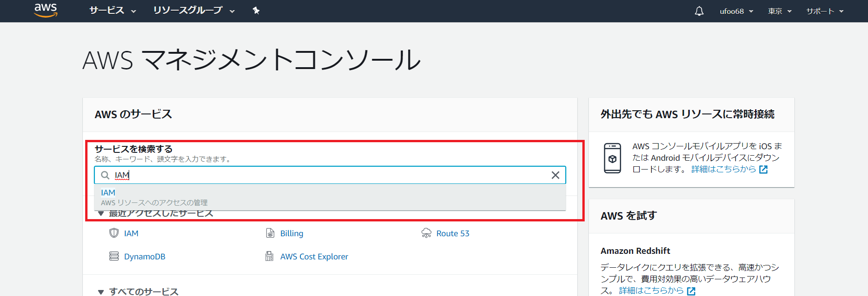868x296 pixels.
Task: Open the リソースグループ menu
Action: click(194, 11)
